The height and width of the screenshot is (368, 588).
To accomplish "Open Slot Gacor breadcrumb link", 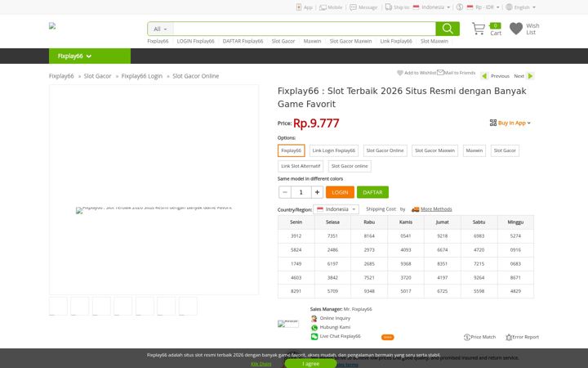I will pos(97,76).
